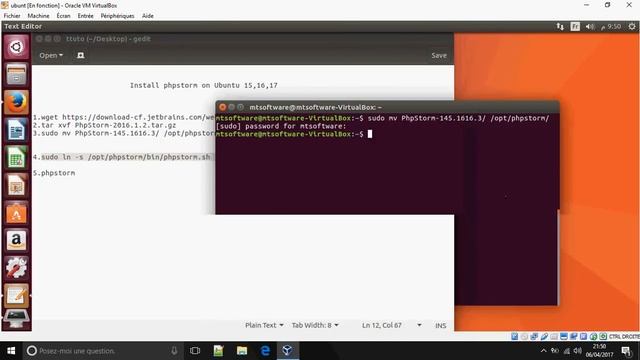
Task: Select the Terminal icon in the launcher
Action: (16, 318)
